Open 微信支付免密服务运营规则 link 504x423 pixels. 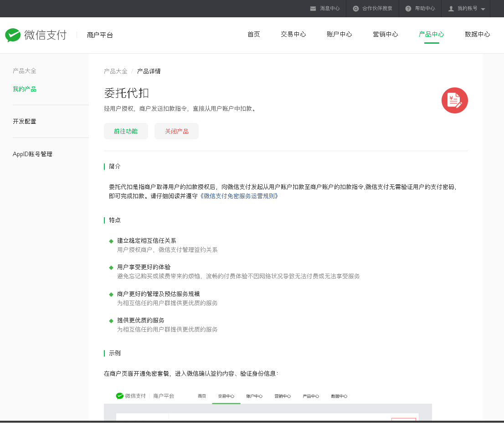pyautogui.click(x=238, y=196)
